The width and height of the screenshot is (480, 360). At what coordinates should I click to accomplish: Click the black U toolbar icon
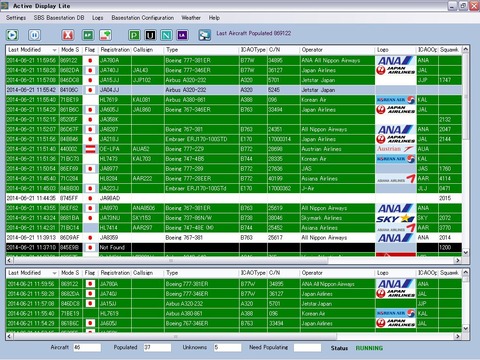coord(150,35)
